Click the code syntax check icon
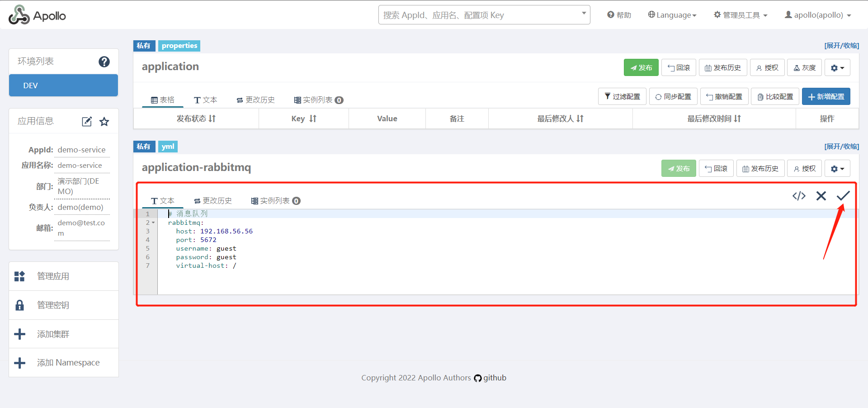This screenshot has height=408, width=868. (799, 196)
